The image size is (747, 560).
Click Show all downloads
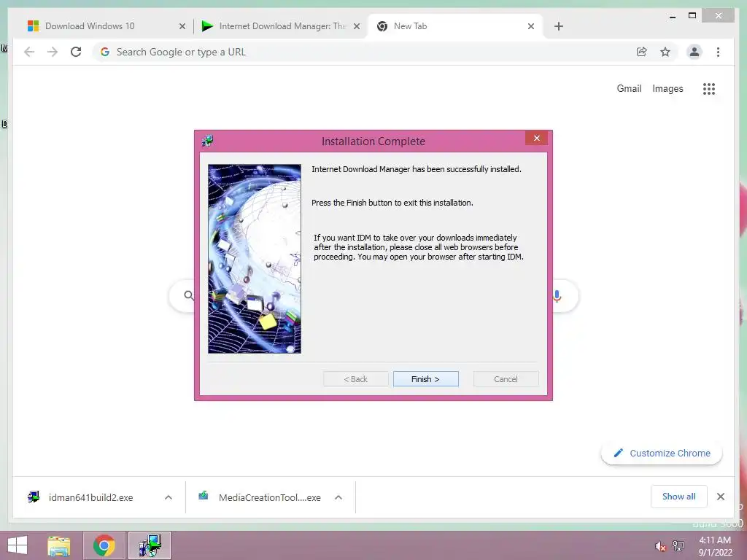tap(679, 497)
